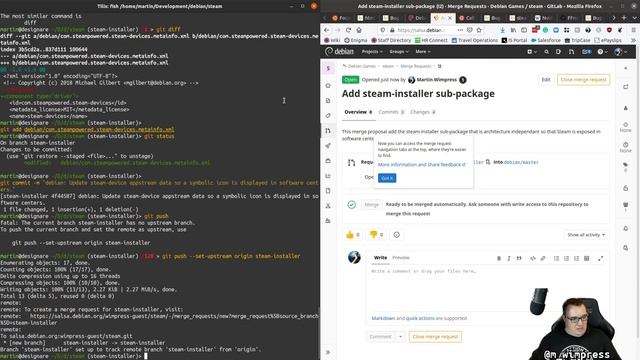This screenshot has height=360, width=640.
Task: Open the Salesforce bookmark in bookmarks bar
Action: click(x=546, y=40)
